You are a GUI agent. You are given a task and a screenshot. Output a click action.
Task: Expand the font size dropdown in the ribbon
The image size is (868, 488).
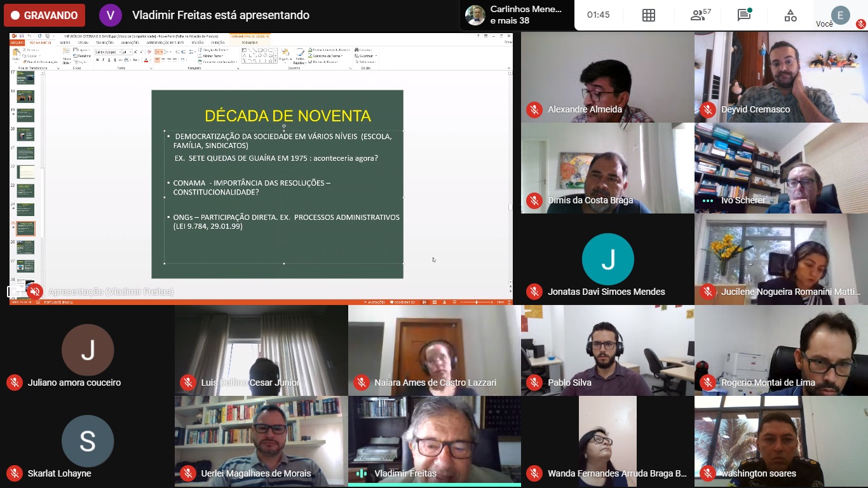click(x=131, y=52)
